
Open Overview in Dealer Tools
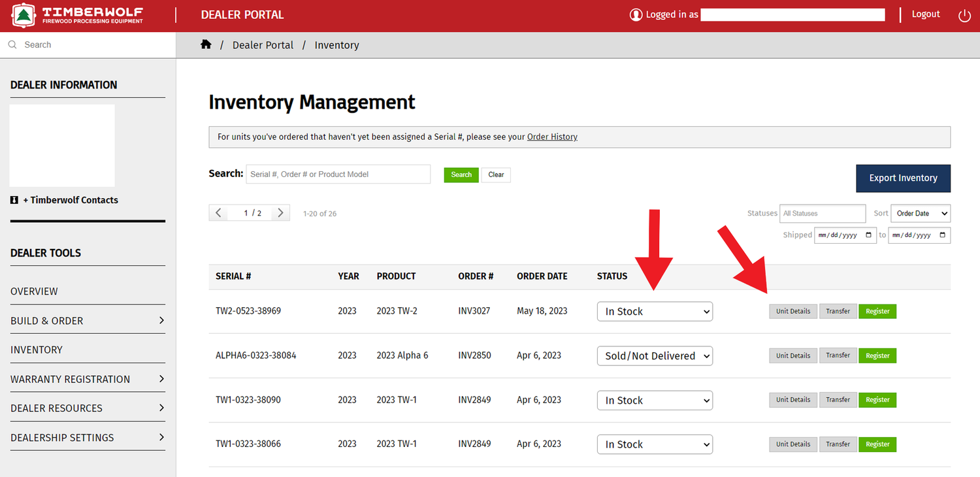[x=34, y=291]
